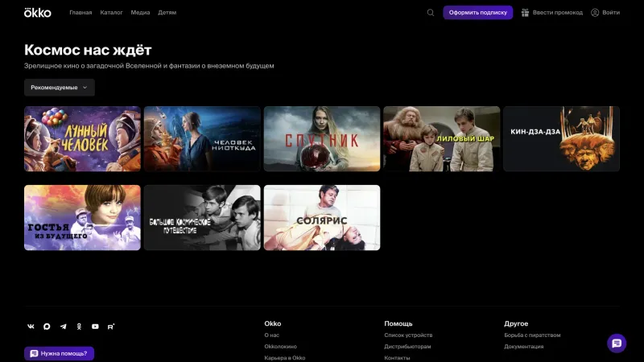Open the Каталог menu item
Image resolution: width=644 pixels, height=362 pixels.
pos(111,13)
